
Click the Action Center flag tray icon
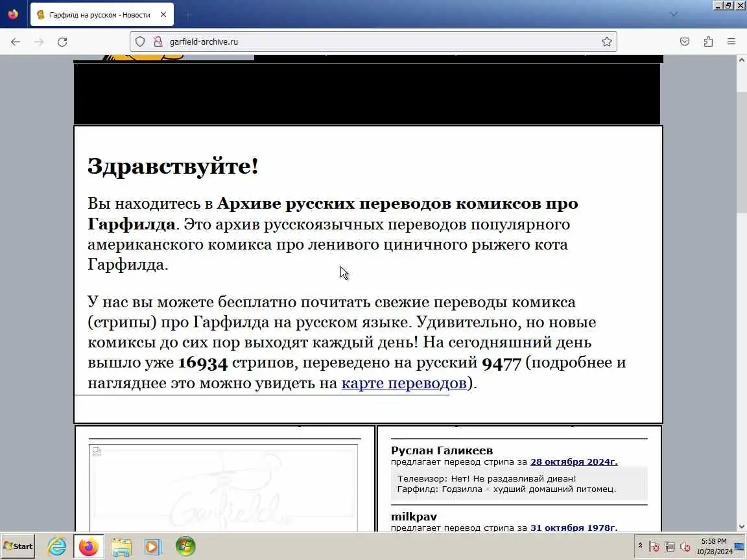point(654,546)
